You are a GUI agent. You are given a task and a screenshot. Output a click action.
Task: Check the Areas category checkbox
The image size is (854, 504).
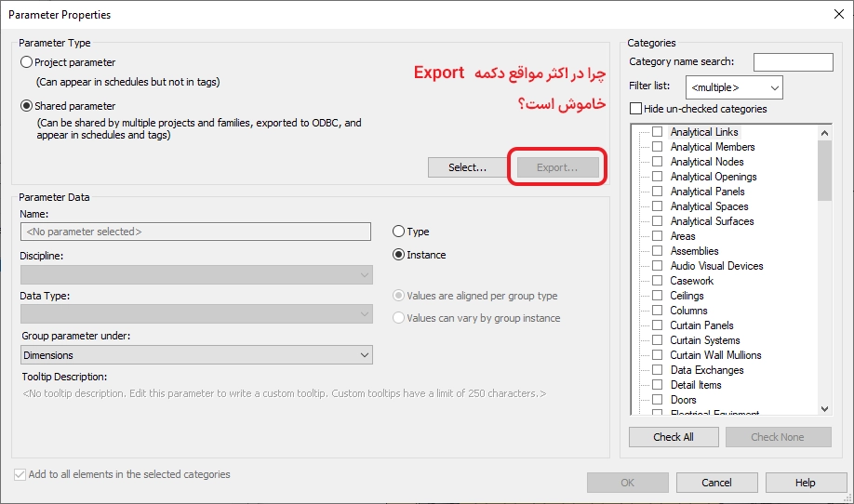pyautogui.click(x=658, y=236)
